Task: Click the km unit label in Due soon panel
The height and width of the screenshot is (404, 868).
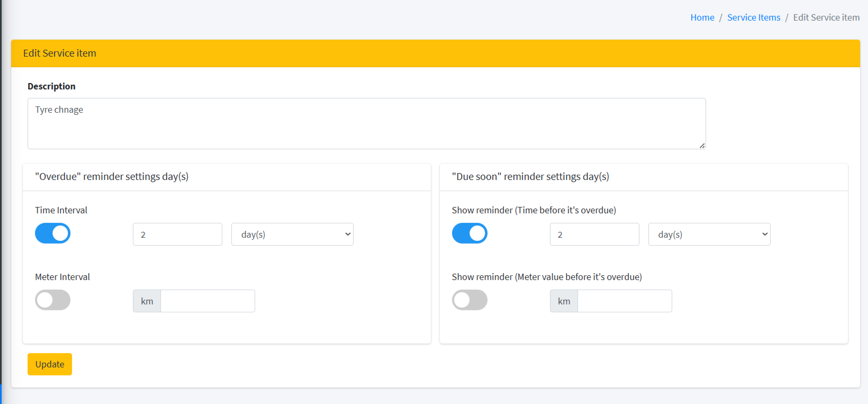Action: 564,301
